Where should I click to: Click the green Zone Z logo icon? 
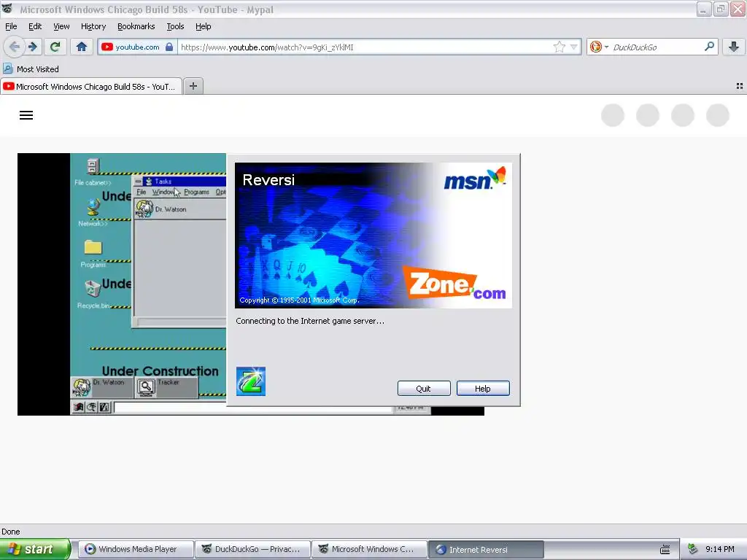pos(251,381)
